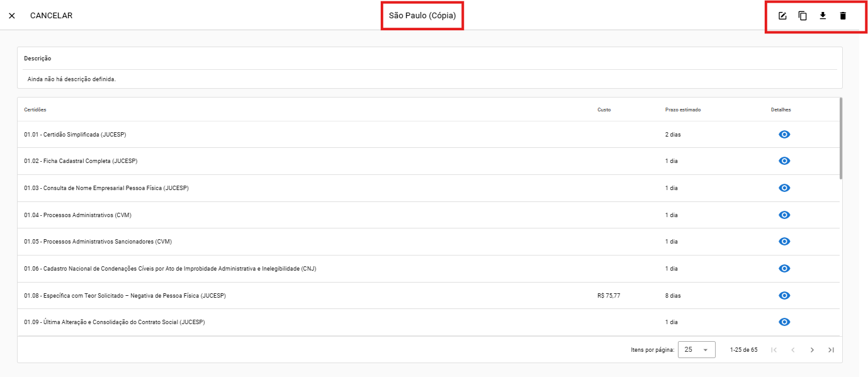Click the '1-25 de 65' pagination text
The width and height of the screenshot is (868, 377).
[743, 350]
